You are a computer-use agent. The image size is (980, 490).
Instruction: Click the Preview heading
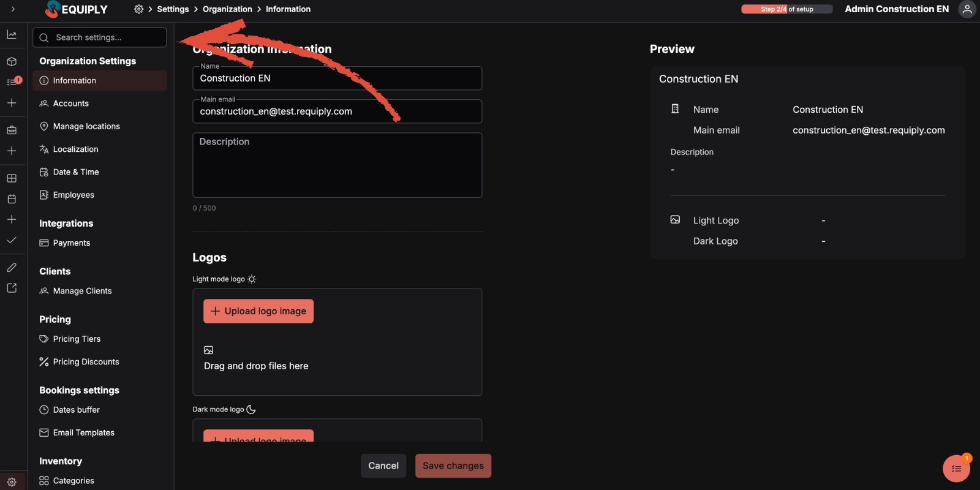(672, 49)
